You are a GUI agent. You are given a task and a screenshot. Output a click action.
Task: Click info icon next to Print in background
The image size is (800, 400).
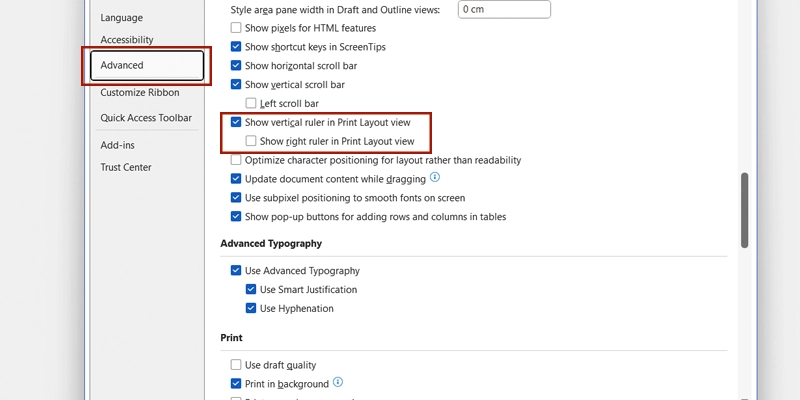coord(338,383)
